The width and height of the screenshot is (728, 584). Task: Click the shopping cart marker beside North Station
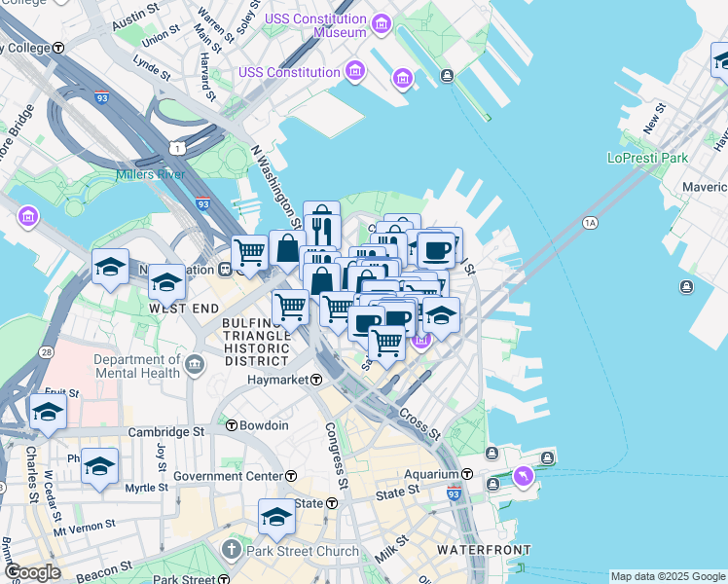pyautogui.click(x=250, y=254)
